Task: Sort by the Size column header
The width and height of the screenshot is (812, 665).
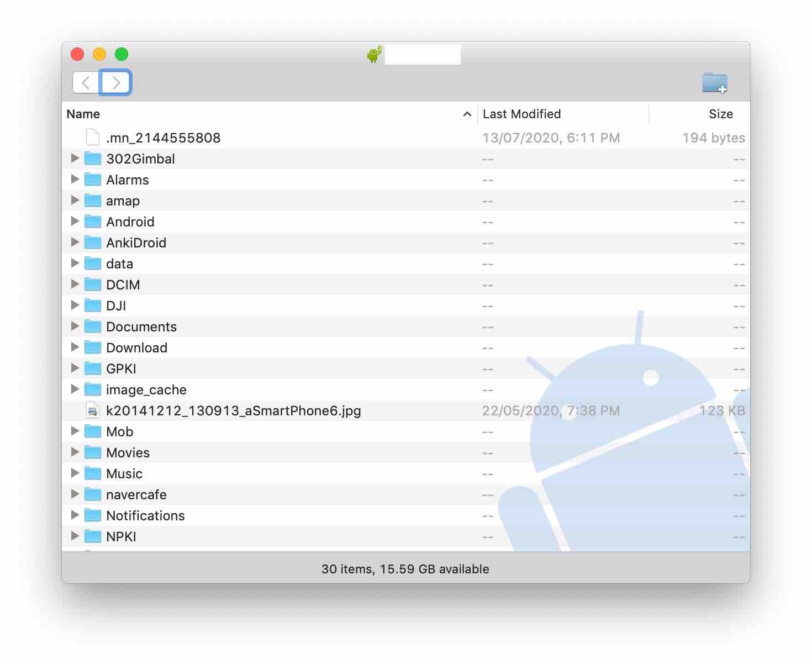Action: point(721,114)
